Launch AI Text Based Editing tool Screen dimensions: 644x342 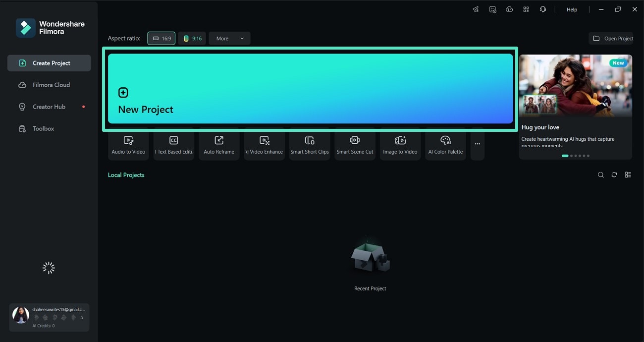click(173, 145)
